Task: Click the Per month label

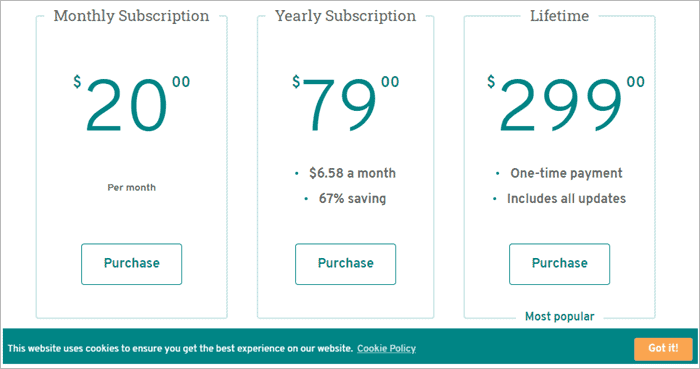Action: (x=131, y=187)
